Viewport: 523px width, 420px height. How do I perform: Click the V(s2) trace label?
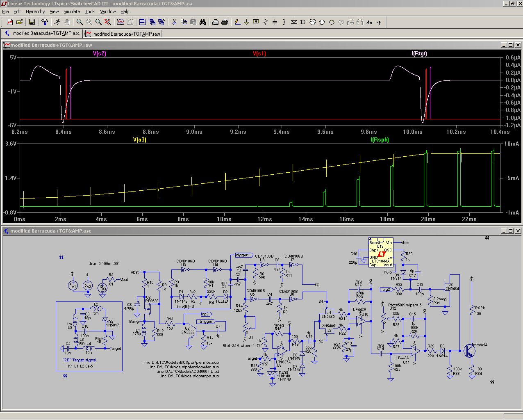coord(100,54)
